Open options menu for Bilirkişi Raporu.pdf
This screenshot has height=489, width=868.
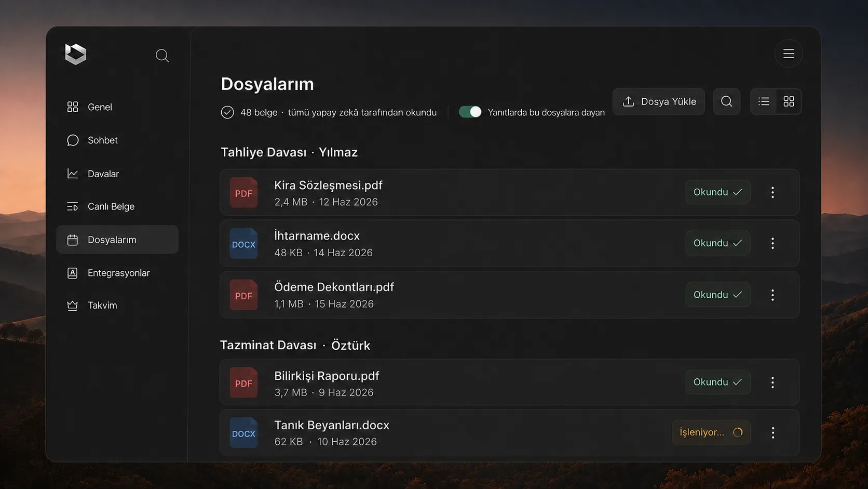(x=772, y=382)
